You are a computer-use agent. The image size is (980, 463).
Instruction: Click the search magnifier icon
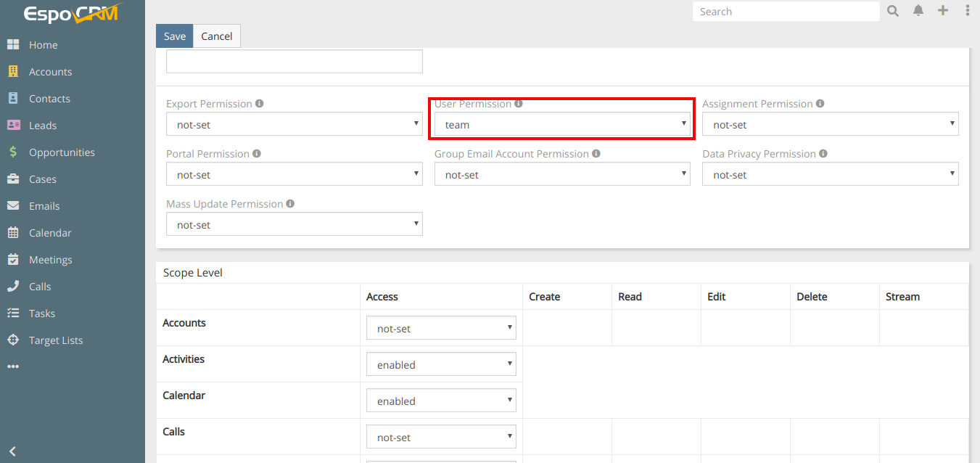coord(893,11)
